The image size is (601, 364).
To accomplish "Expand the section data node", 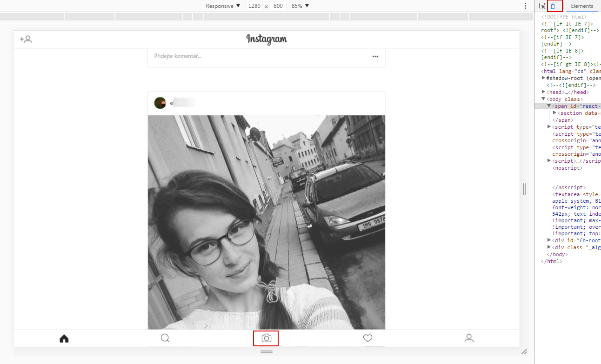I will (x=554, y=113).
